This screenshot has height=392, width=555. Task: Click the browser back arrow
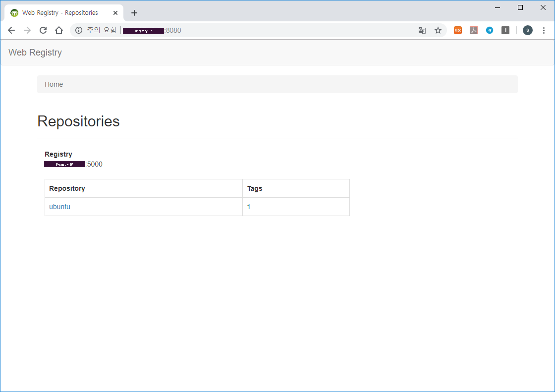coord(11,30)
